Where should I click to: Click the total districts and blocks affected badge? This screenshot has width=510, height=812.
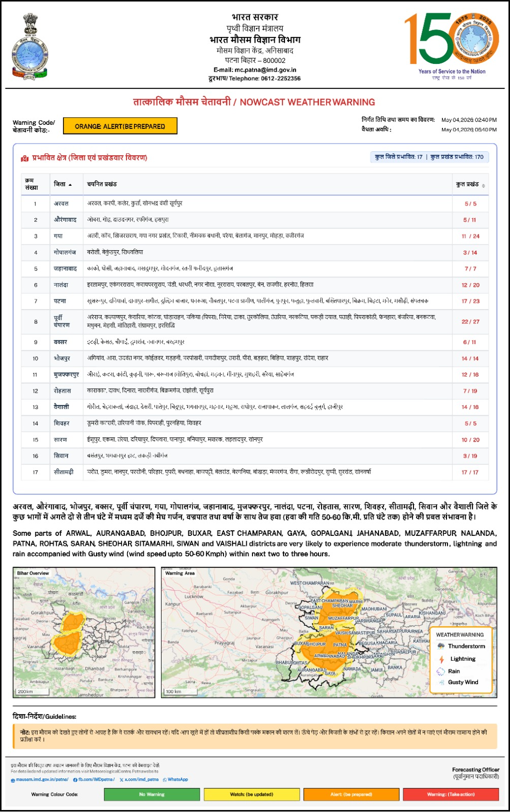coord(429,157)
